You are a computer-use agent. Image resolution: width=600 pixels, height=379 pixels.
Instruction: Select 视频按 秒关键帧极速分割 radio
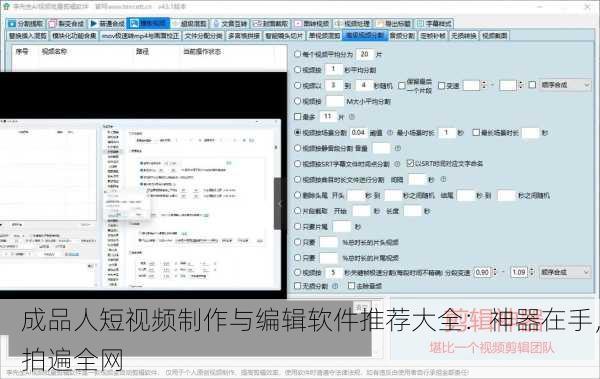[297, 273]
